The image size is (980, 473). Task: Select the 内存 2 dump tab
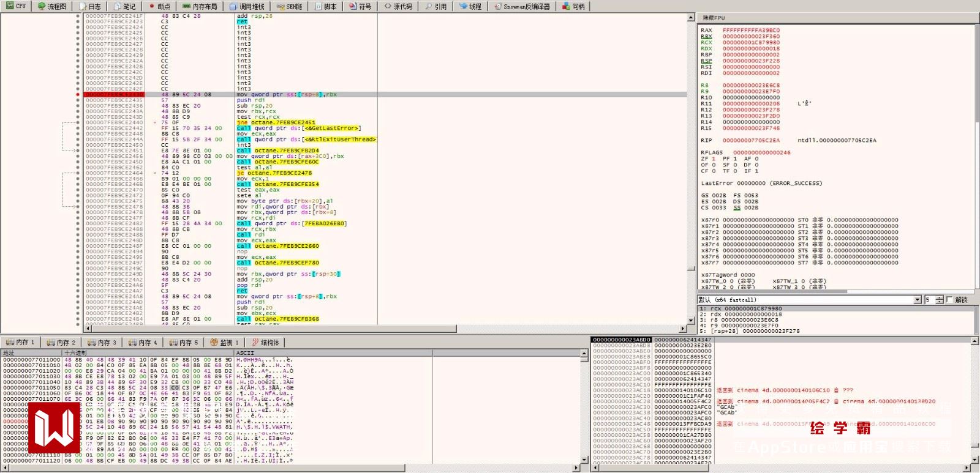click(61, 343)
